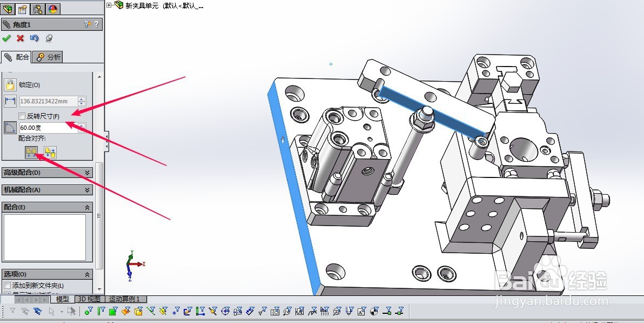Check the 反转尺寸(F) checkbox
644x323 pixels.
[22, 116]
